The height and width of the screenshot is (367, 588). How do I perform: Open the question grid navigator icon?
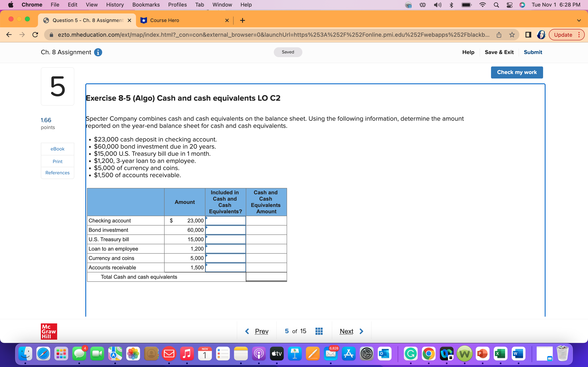319,331
